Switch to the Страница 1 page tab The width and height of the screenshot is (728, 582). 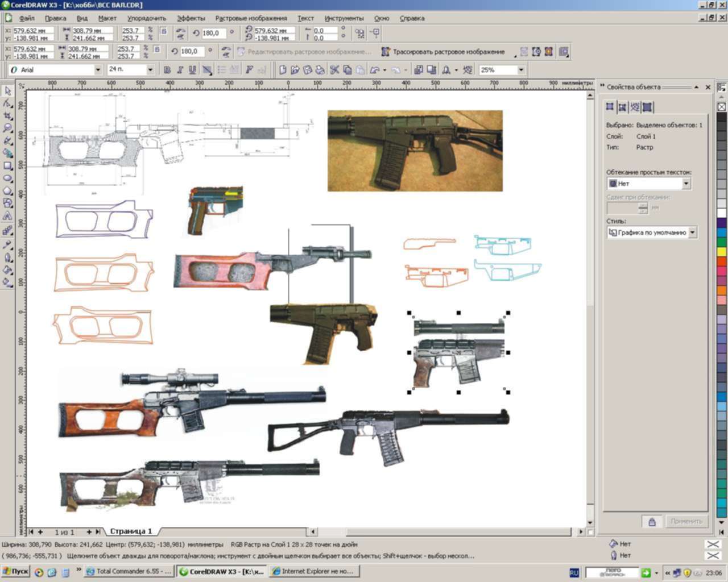[131, 531]
